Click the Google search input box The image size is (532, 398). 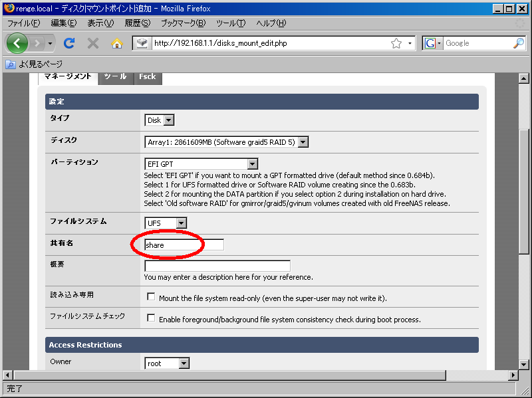(477, 43)
